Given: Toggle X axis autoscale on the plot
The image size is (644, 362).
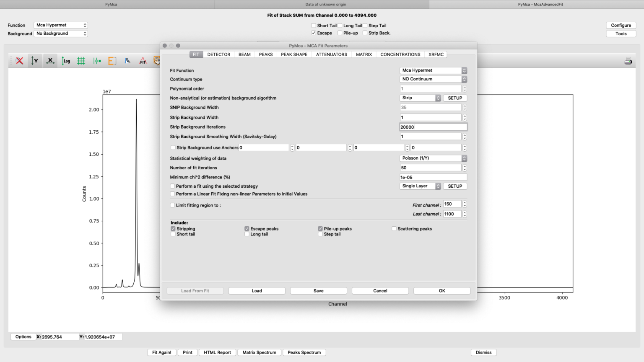Looking at the screenshot, I should (50, 61).
